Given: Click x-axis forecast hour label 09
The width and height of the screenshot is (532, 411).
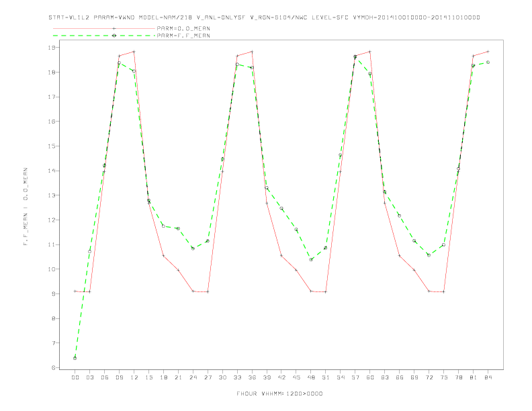Looking at the screenshot, I should (x=119, y=377).
